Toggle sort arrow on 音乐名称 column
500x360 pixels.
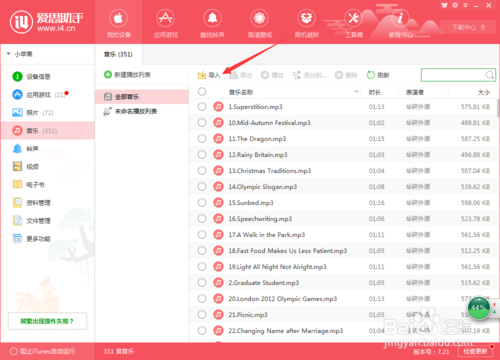(356, 92)
